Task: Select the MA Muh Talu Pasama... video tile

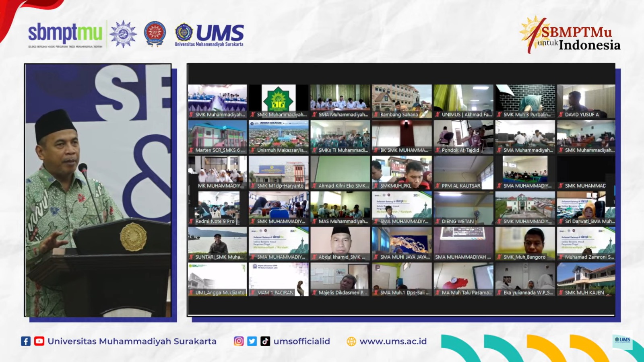Action: [463, 279]
